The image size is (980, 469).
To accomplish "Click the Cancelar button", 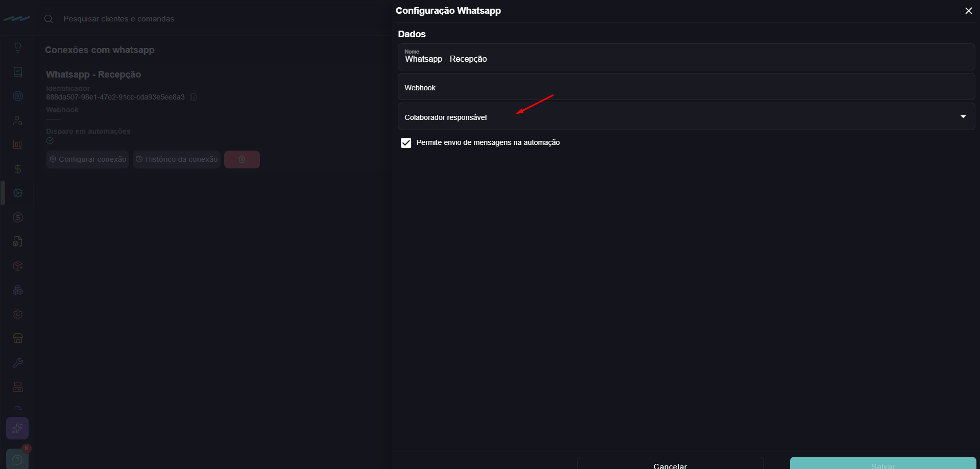I will click(670, 463).
